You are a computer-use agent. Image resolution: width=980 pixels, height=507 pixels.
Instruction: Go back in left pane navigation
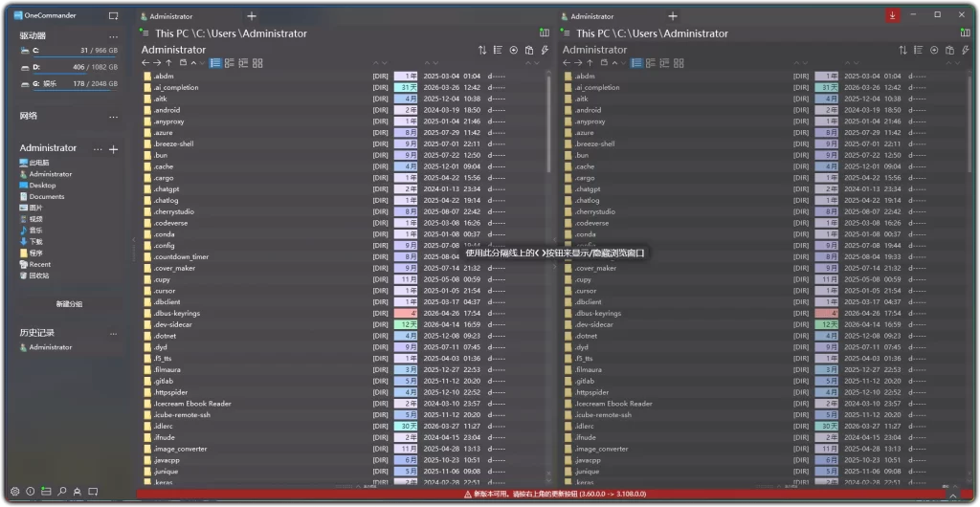pyautogui.click(x=145, y=63)
